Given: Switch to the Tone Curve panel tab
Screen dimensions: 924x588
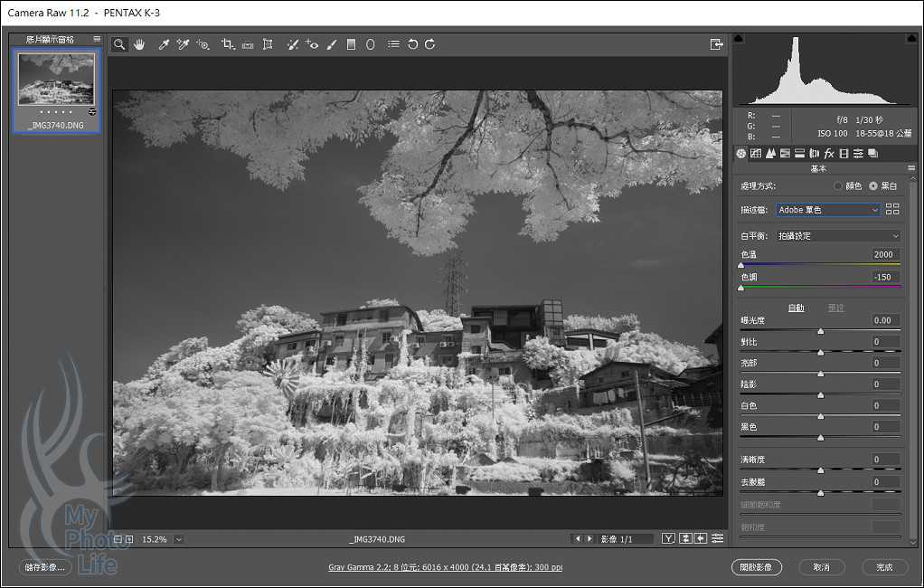Looking at the screenshot, I should (756, 154).
